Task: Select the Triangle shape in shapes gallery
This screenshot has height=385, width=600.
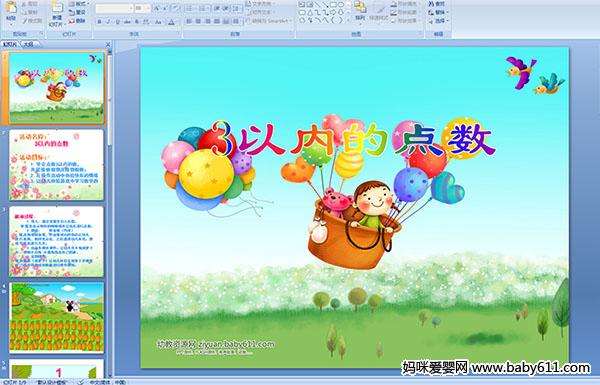Action: (310, 12)
